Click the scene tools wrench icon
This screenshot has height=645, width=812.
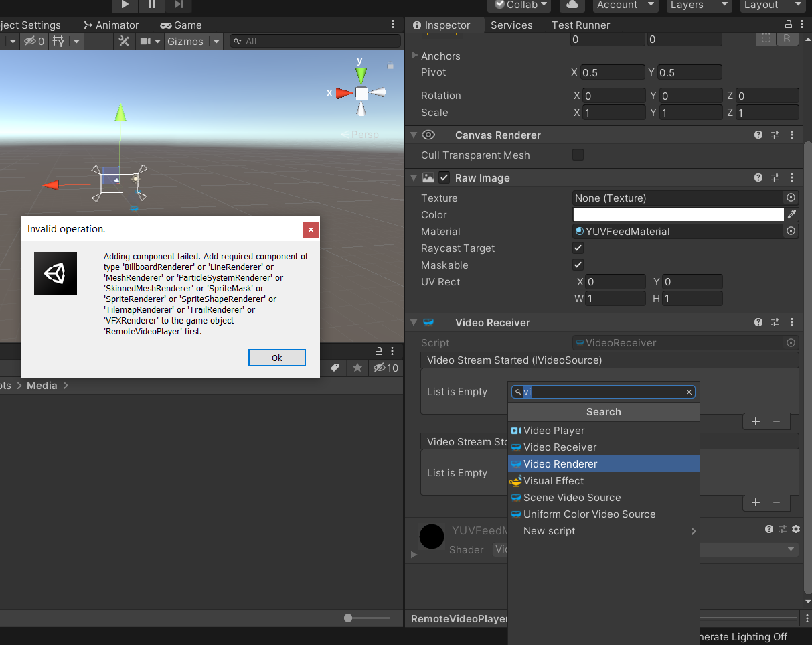(124, 41)
